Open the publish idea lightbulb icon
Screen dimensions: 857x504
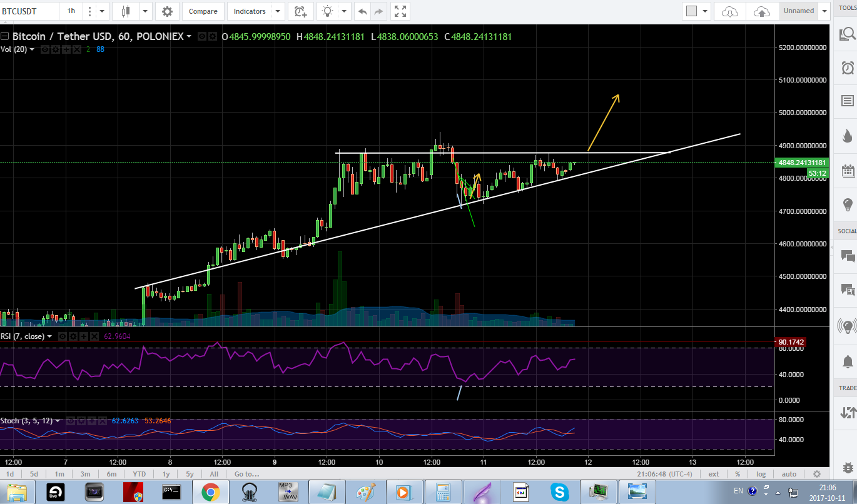pyautogui.click(x=327, y=11)
